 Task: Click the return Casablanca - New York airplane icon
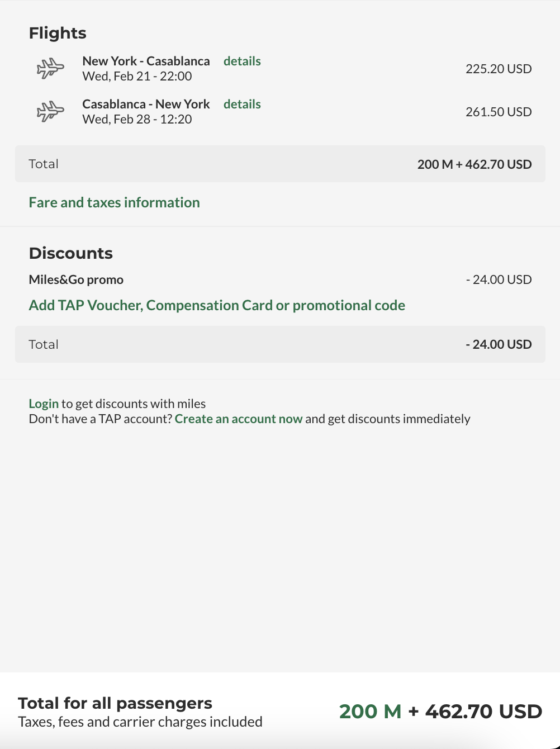[50, 111]
